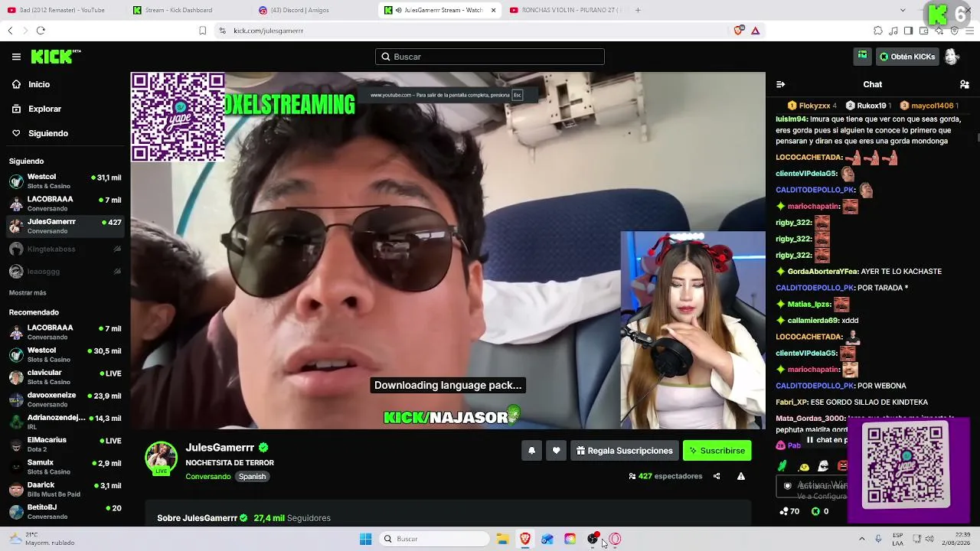Open browser extensions puzzle icon
Screen dimensions: 980x551
[878, 31]
